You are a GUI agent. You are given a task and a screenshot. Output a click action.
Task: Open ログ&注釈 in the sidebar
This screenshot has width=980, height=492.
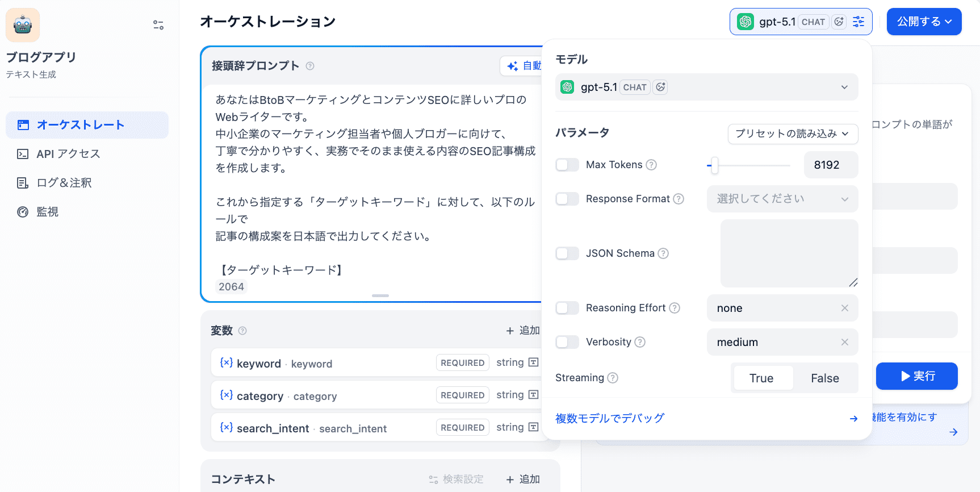pos(87,183)
